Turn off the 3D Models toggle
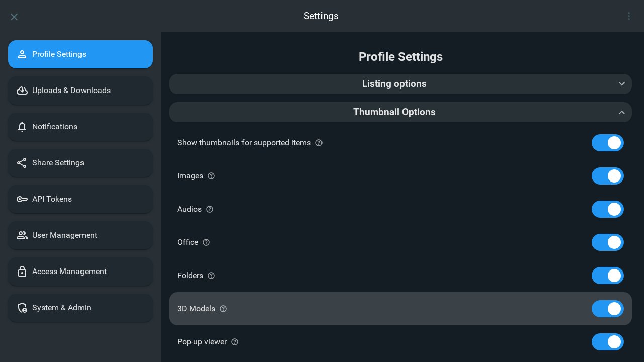Viewport: 644px width, 362px height. point(607,309)
